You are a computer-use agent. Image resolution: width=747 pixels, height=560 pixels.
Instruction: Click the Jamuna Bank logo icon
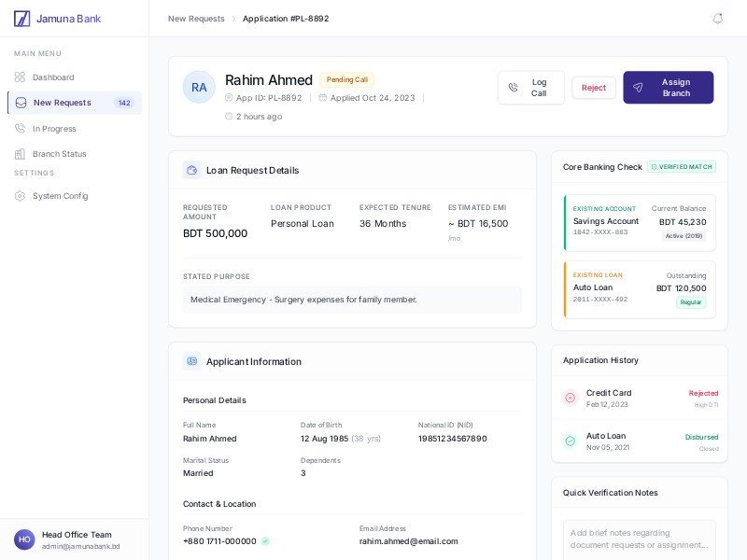coord(21,19)
